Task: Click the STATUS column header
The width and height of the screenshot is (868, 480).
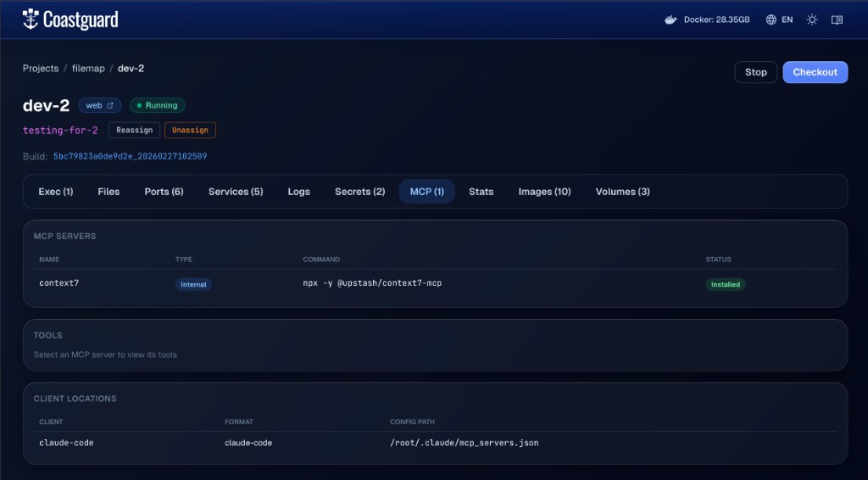Action: pyautogui.click(x=718, y=260)
